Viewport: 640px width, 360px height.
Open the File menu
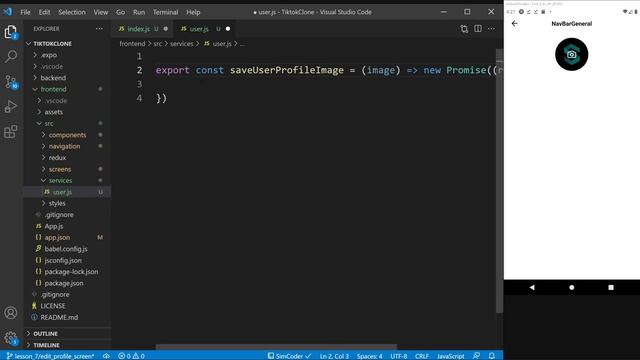pyautogui.click(x=25, y=12)
